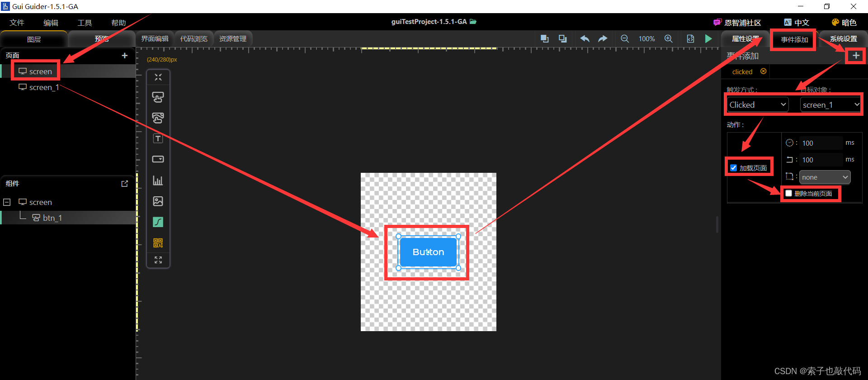Viewport: 868px width, 380px height.
Task: Click the delay time field showing 100
Action: pyautogui.click(x=821, y=143)
